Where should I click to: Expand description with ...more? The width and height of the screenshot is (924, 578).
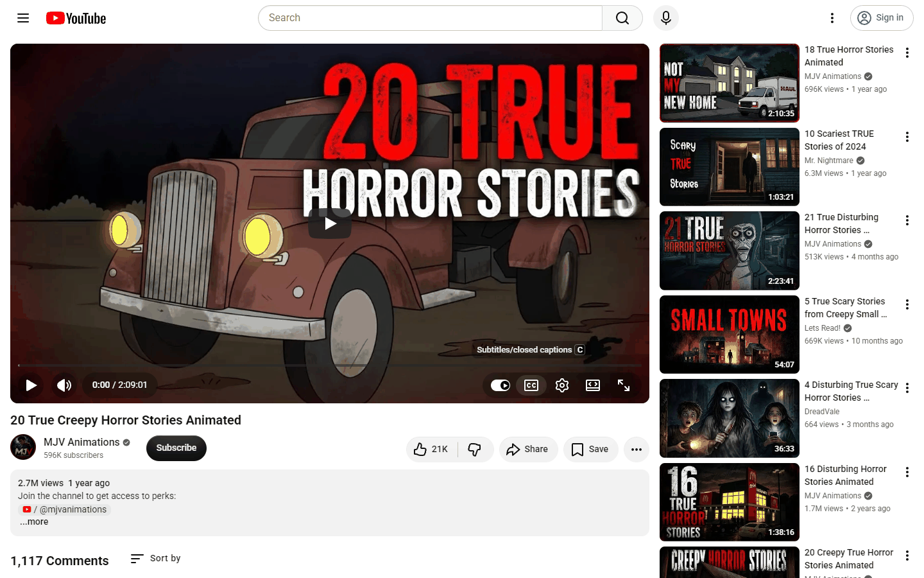pyautogui.click(x=34, y=521)
